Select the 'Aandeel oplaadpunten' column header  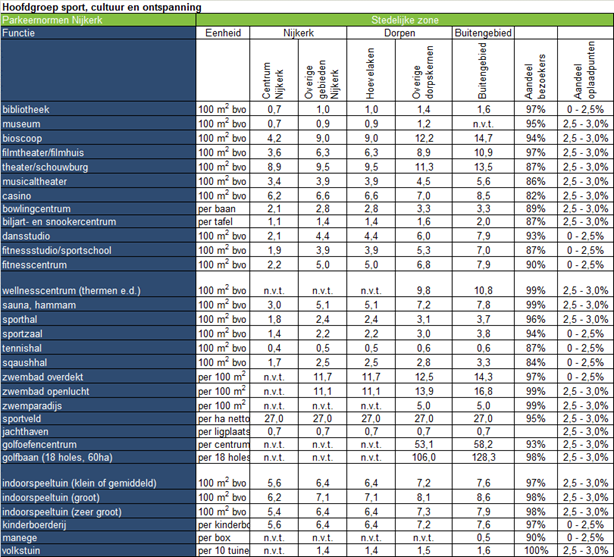[x=584, y=71]
